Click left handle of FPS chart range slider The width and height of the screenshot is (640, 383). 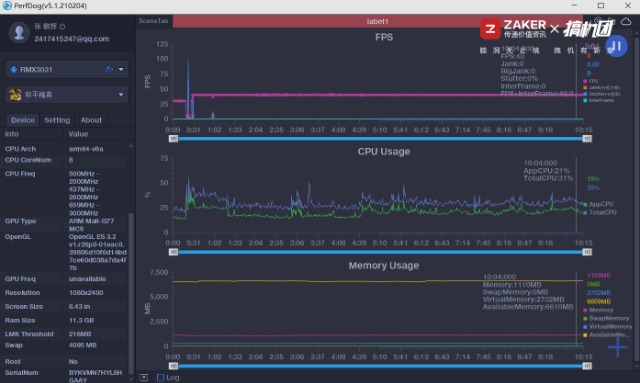(173, 139)
